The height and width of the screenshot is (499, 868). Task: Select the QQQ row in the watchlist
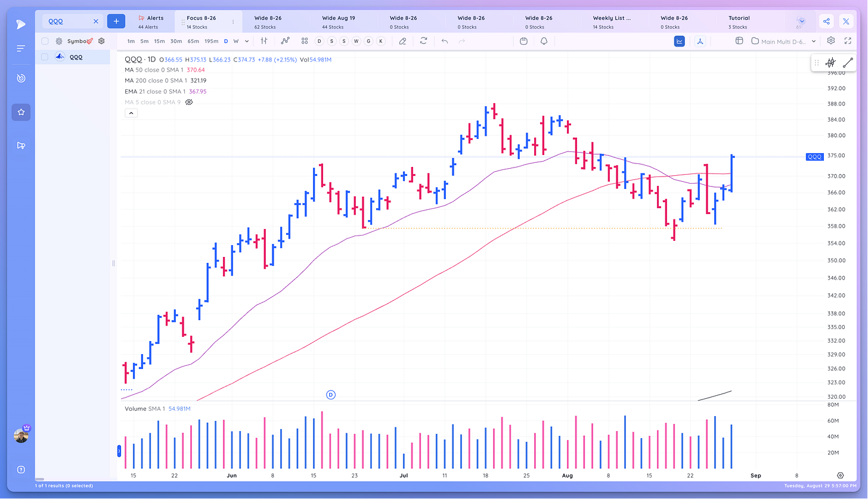click(x=73, y=57)
